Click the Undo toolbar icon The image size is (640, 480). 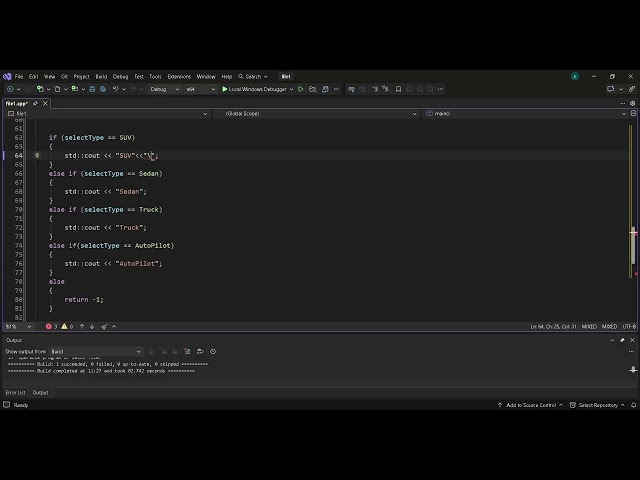[x=116, y=89]
